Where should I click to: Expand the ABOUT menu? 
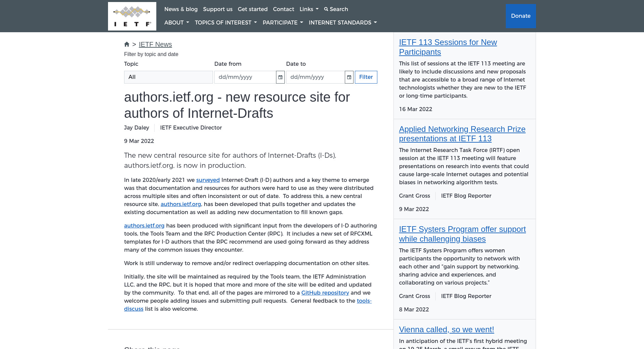(x=176, y=22)
